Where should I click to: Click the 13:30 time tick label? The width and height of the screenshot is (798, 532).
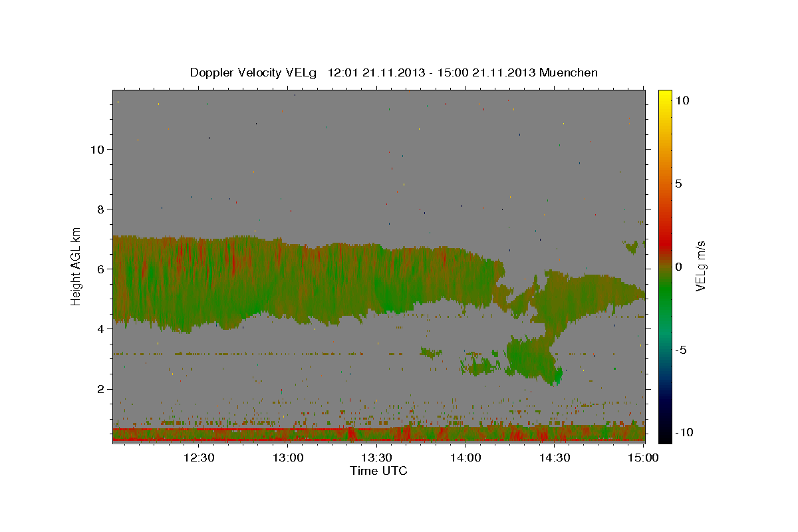point(376,458)
